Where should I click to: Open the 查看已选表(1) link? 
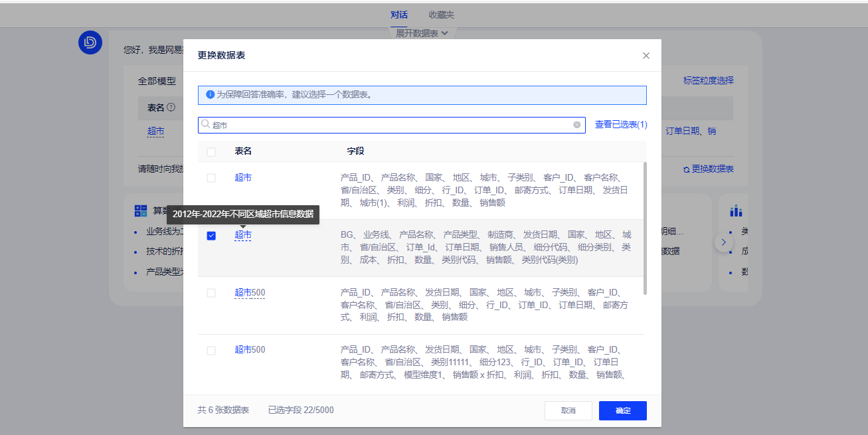click(x=620, y=125)
